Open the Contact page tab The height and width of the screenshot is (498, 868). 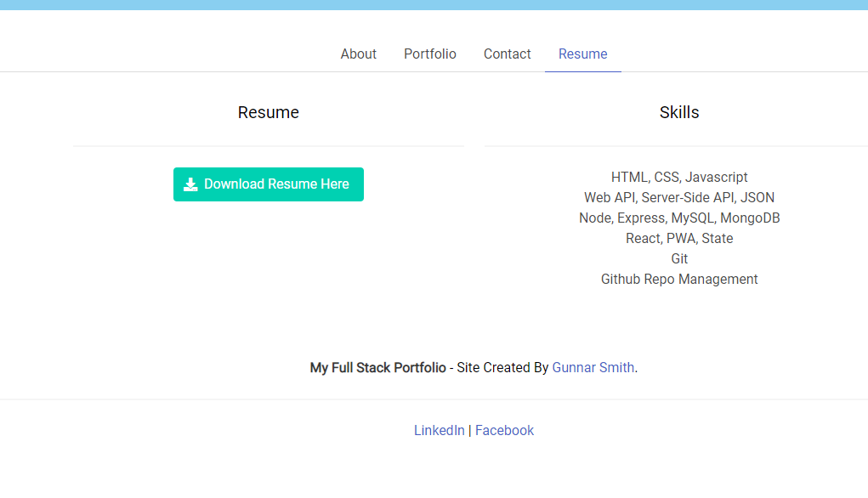(507, 54)
